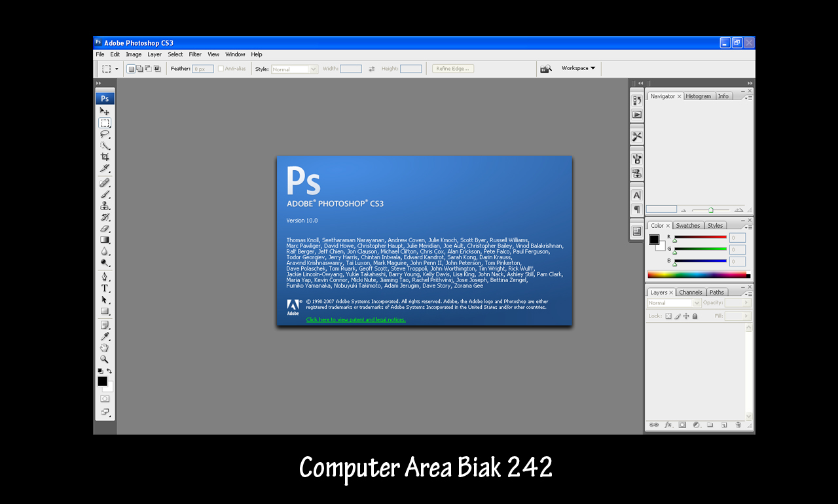Viewport: 838px width, 504px height.
Task: Click the Add layer style fx button
Action: (x=668, y=425)
